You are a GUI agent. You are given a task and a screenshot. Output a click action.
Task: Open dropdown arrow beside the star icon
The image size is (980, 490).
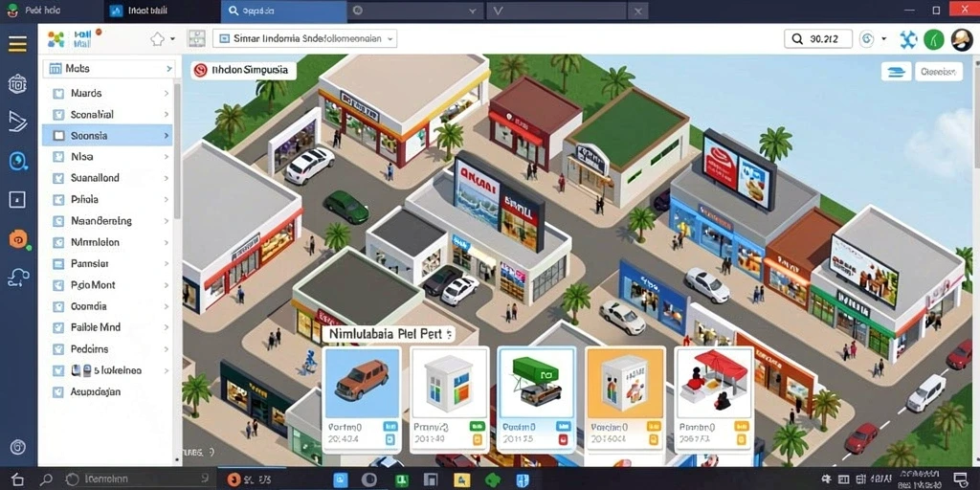click(172, 39)
